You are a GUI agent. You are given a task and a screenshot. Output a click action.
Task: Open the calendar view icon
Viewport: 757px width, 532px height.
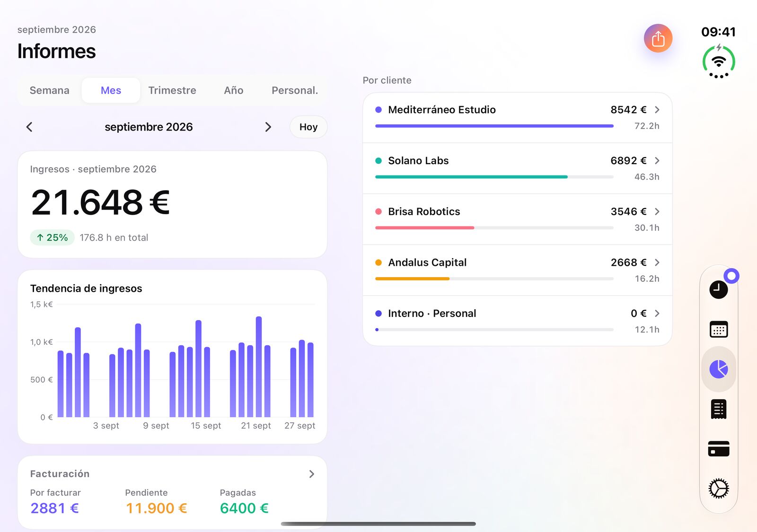(718, 329)
